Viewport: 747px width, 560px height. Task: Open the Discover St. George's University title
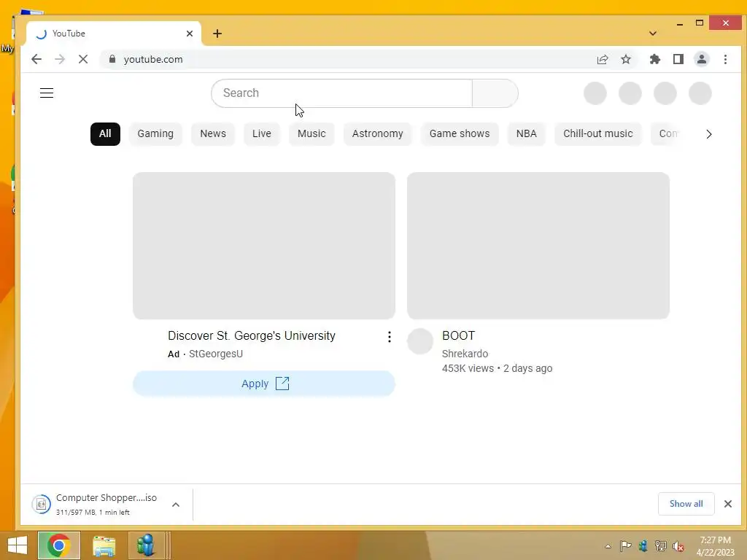[252, 335]
